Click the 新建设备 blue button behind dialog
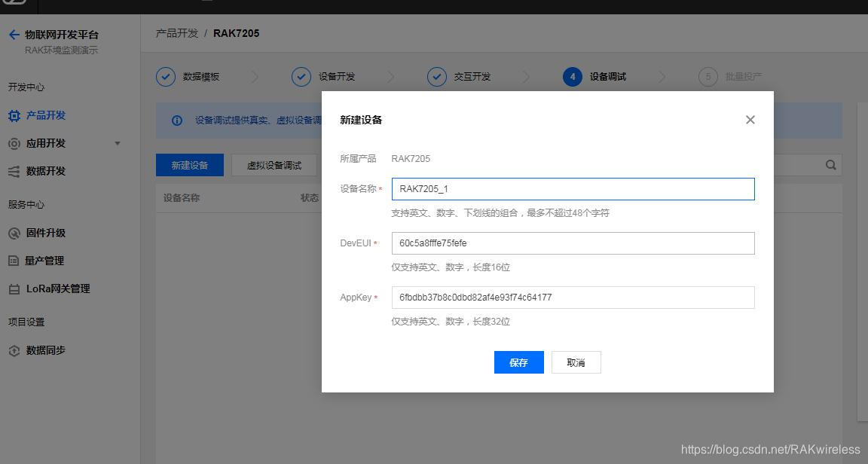Image resolution: width=868 pixels, height=464 pixels. pyautogui.click(x=190, y=165)
